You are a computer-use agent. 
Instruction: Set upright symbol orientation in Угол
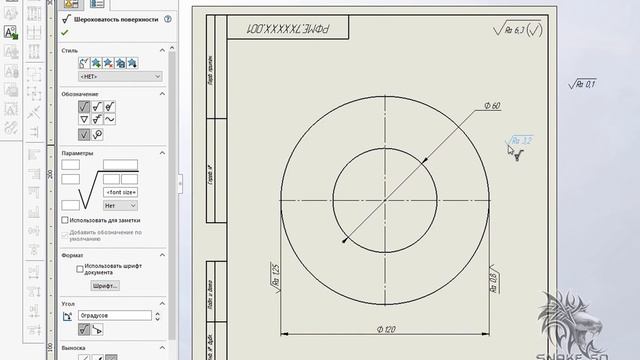coord(84,329)
